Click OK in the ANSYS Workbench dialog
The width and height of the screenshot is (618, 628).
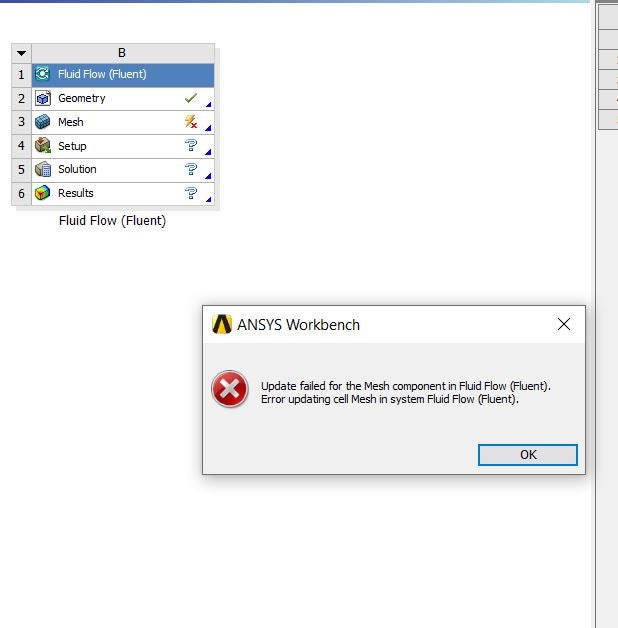coord(528,455)
